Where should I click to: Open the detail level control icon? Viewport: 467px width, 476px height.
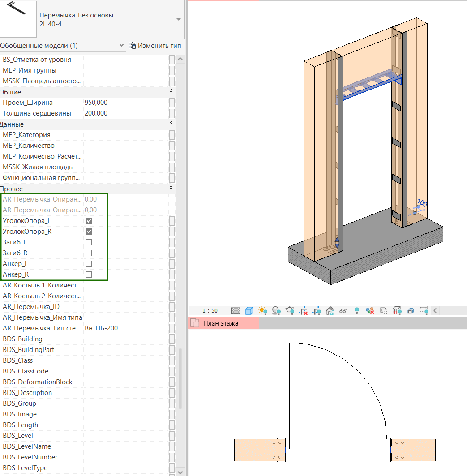click(x=236, y=310)
